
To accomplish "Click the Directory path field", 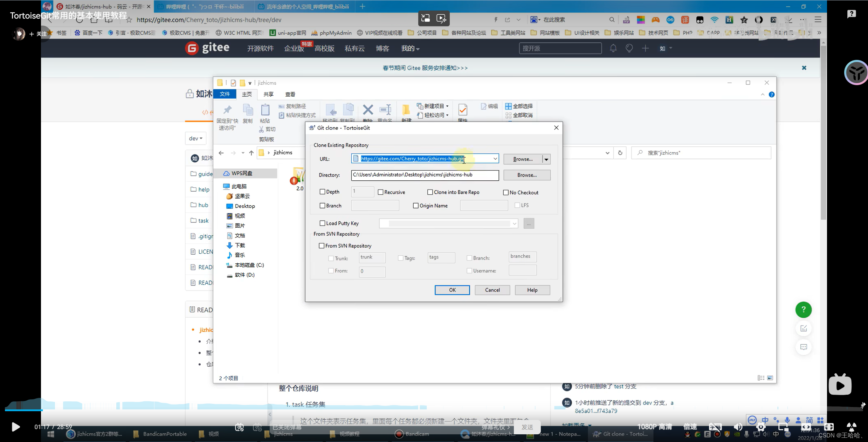I will click(425, 175).
